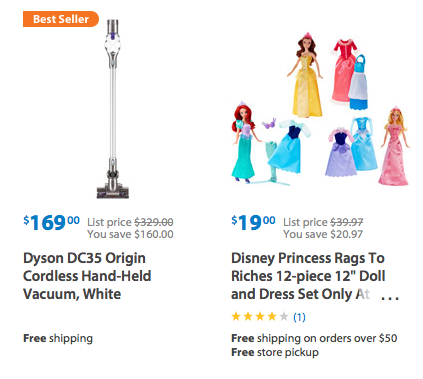Click the doll set list price $39.97
Image resolution: width=423 pixels, height=379 pixels.
[323, 222]
